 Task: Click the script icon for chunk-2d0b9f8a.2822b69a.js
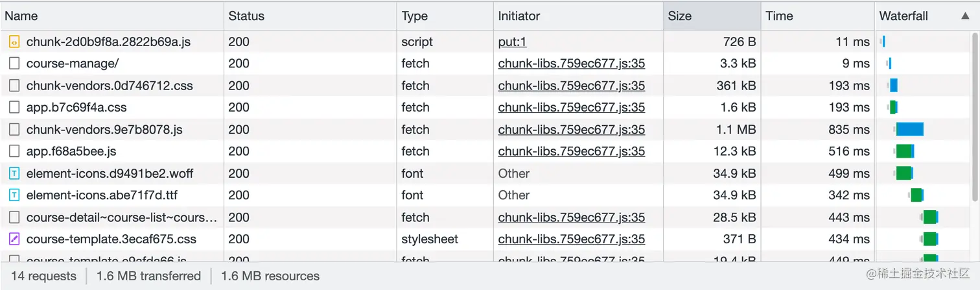(x=14, y=42)
